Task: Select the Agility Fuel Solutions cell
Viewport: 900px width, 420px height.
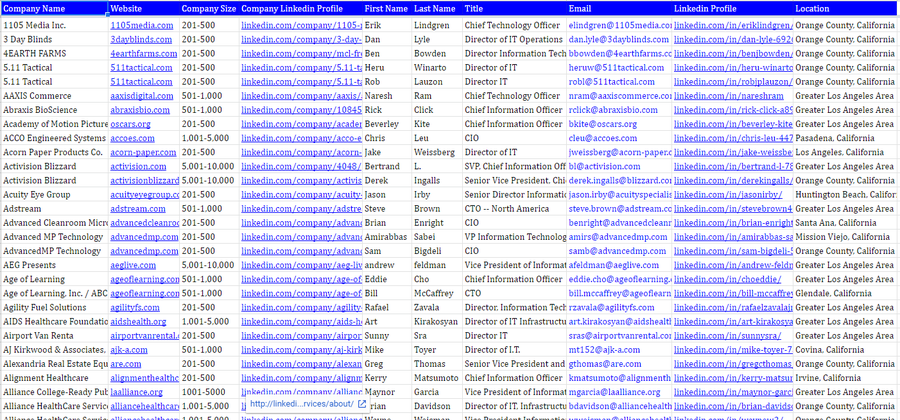Action: click(54, 308)
